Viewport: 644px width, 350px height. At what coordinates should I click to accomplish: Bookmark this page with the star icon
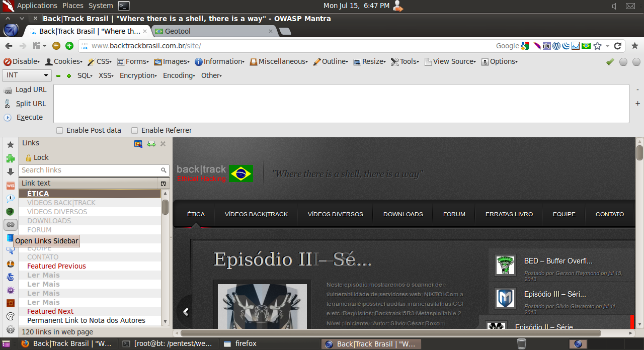coord(597,46)
